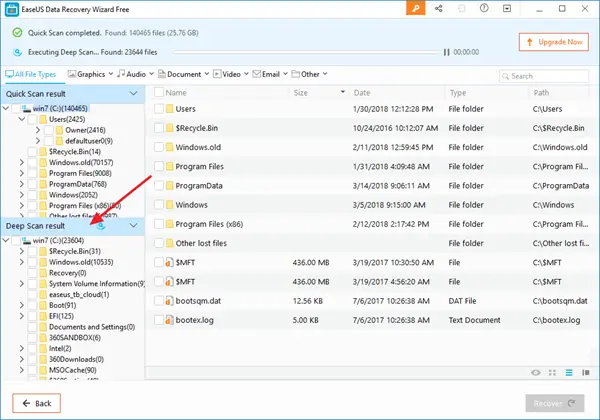Click the EaseUS app logo icon
This screenshot has height=420, width=600.
coord(12,9)
